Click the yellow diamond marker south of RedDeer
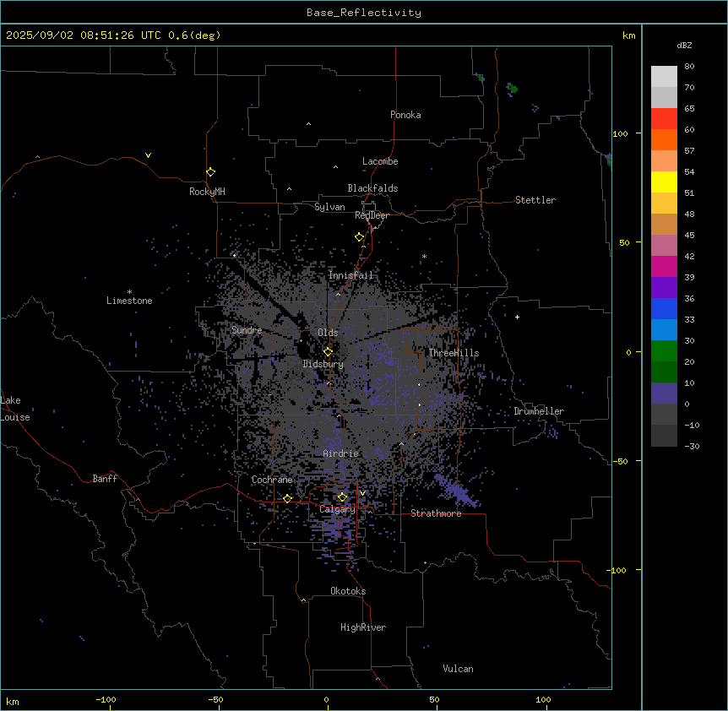728x711 pixels. (x=360, y=237)
